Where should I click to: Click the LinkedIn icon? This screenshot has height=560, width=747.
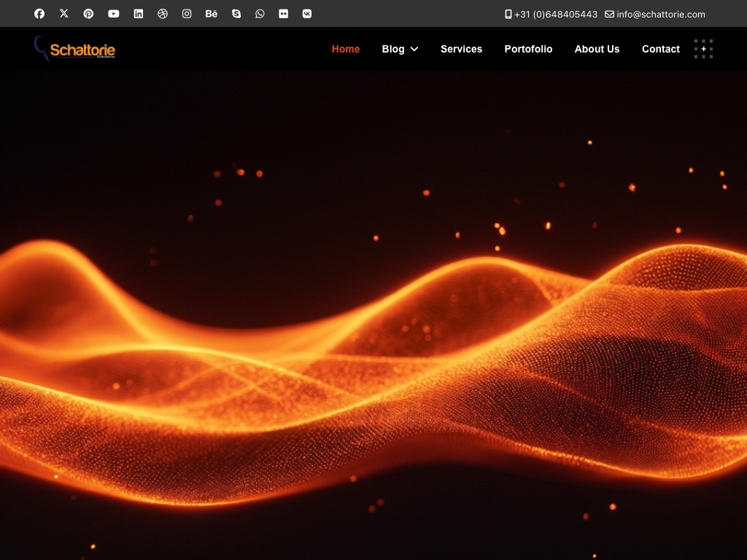pyautogui.click(x=139, y=14)
